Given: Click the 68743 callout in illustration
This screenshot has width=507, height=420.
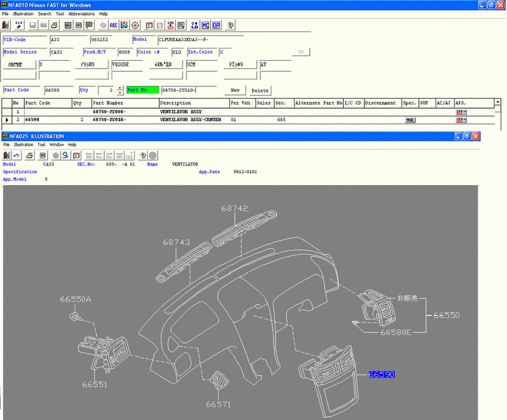Looking at the screenshot, I should click(x=176, y=242).
